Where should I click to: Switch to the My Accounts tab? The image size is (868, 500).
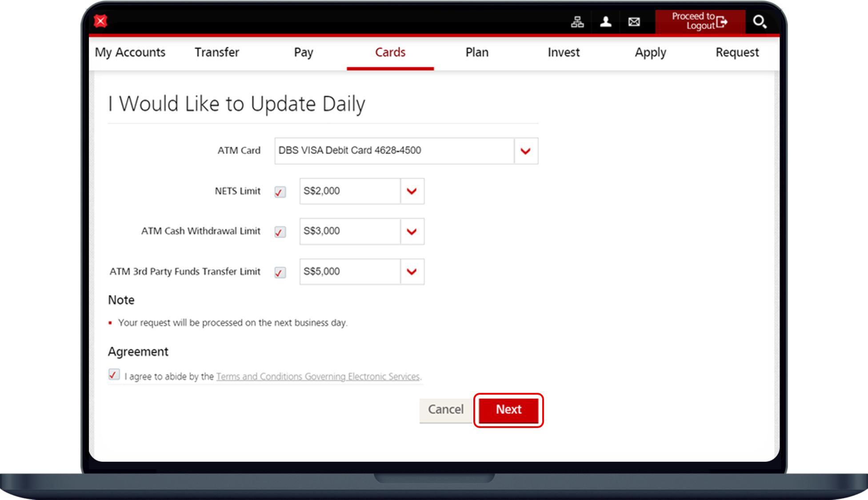click(x=130, y=52)
